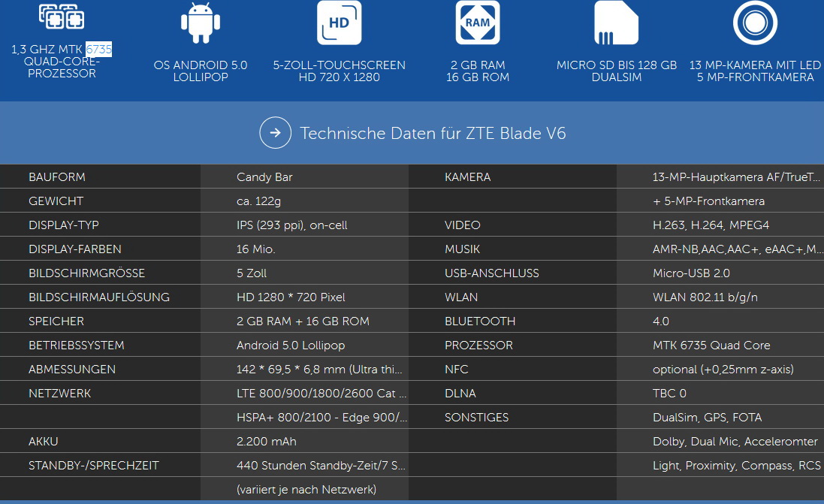Select 440 Stunden Standby-Zeit value
Image resolution: width=824 pixels, height=504 pixels.
(321, 466)
